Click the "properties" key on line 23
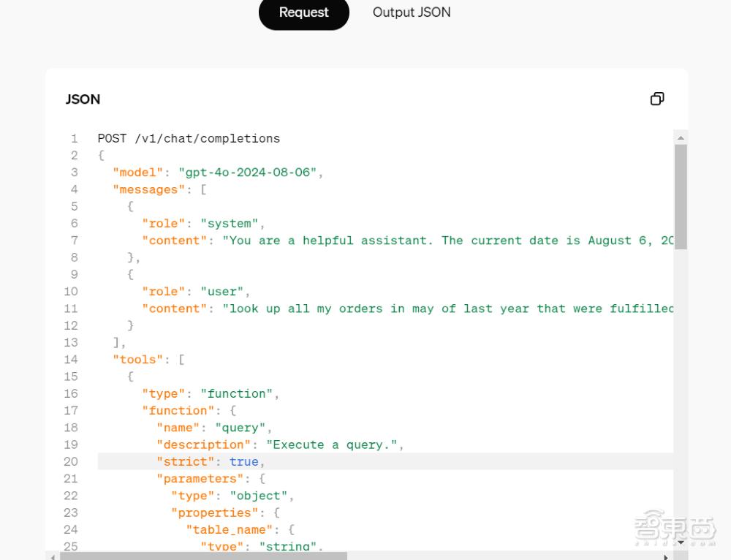This screenshot has width=731, height=560. [x=214, y=513]
